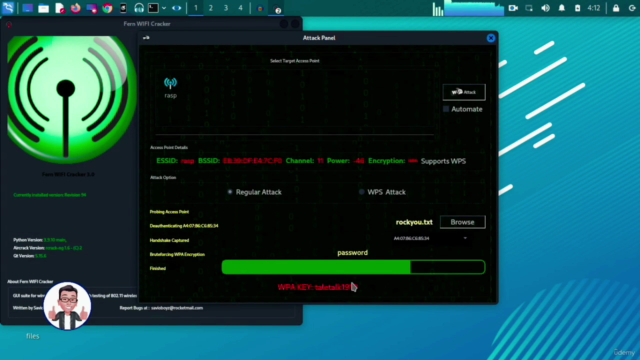This screenshot has width=640, height=360.
Task: Click the Supports WPS label
Action: coord(443,161)
